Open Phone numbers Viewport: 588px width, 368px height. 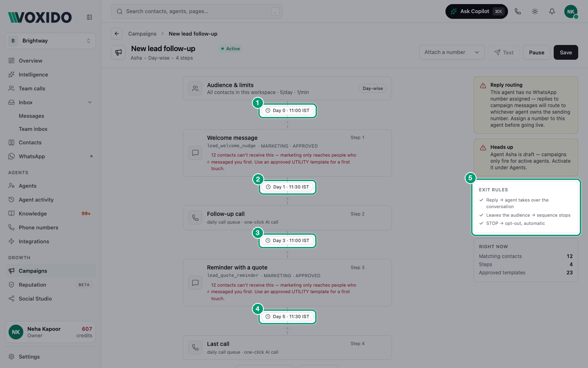(x=50, y=227)
